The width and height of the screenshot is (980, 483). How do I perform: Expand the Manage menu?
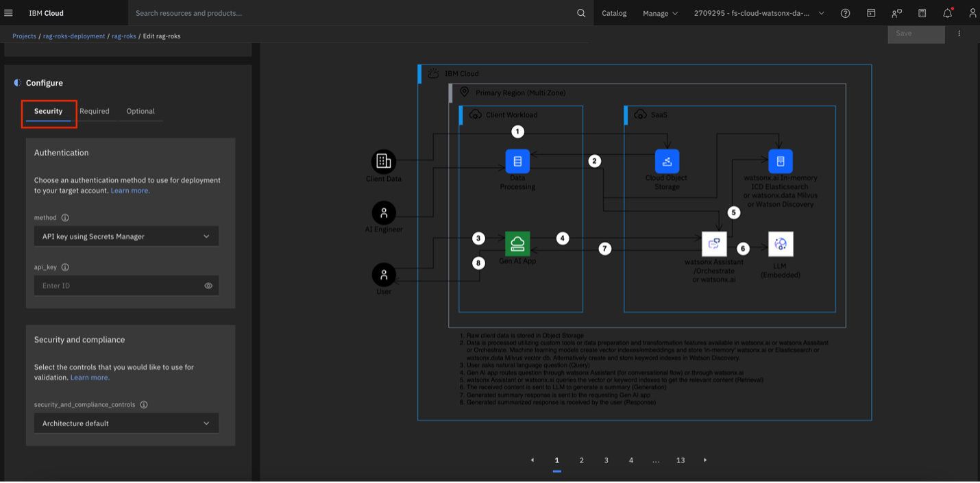tap(660, 13)
